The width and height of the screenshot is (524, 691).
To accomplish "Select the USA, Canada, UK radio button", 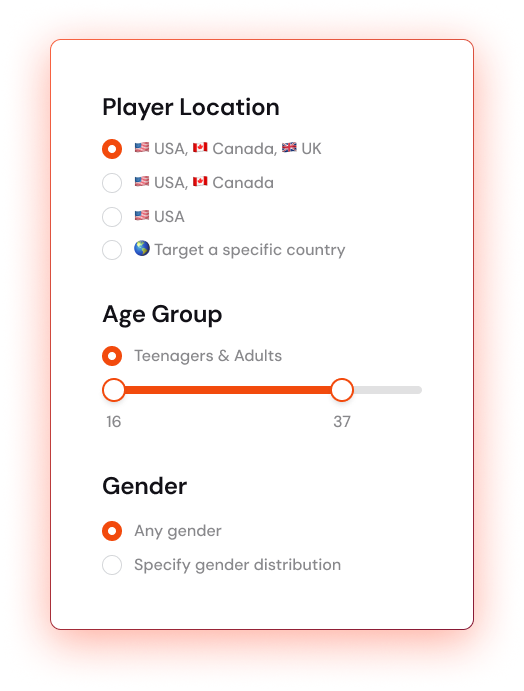I will (112, 149).
